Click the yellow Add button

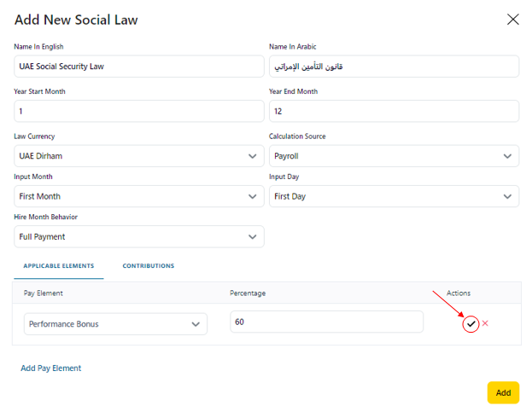pos(503,392)
